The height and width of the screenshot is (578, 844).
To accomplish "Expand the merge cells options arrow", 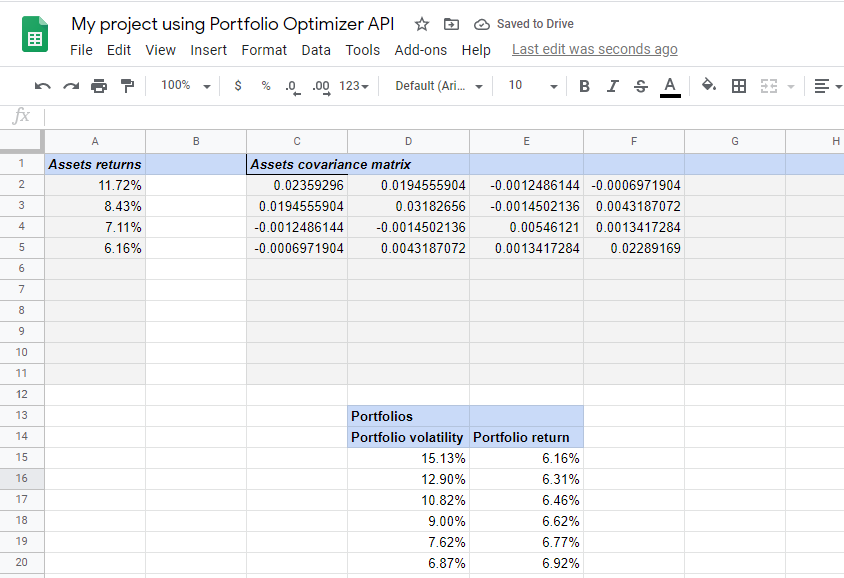I will (x=791, y=86).
